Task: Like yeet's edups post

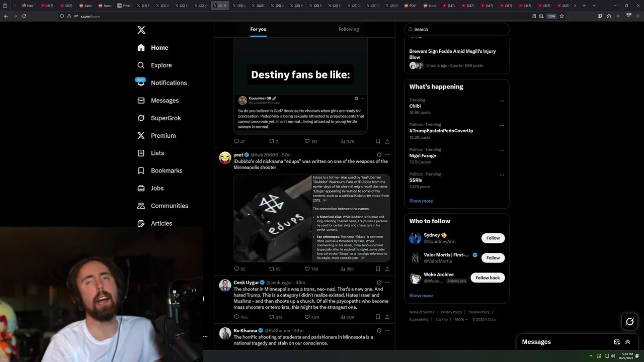Action: pos(311,269)
